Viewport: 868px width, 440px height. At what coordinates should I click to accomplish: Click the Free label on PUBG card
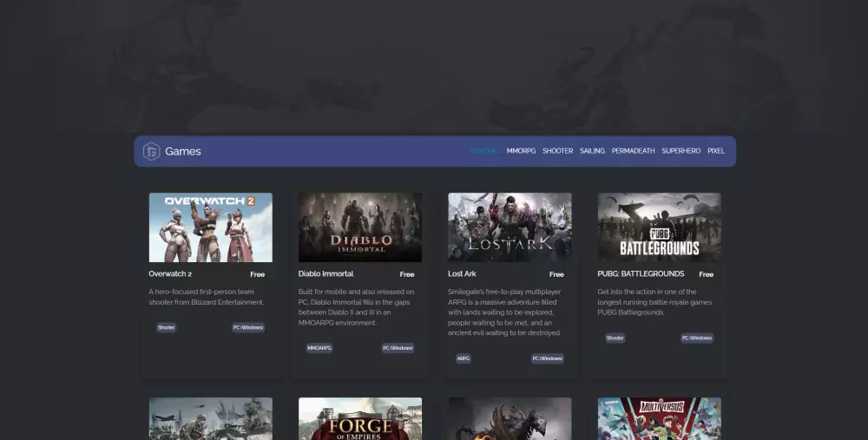click(x=706, y=274)
